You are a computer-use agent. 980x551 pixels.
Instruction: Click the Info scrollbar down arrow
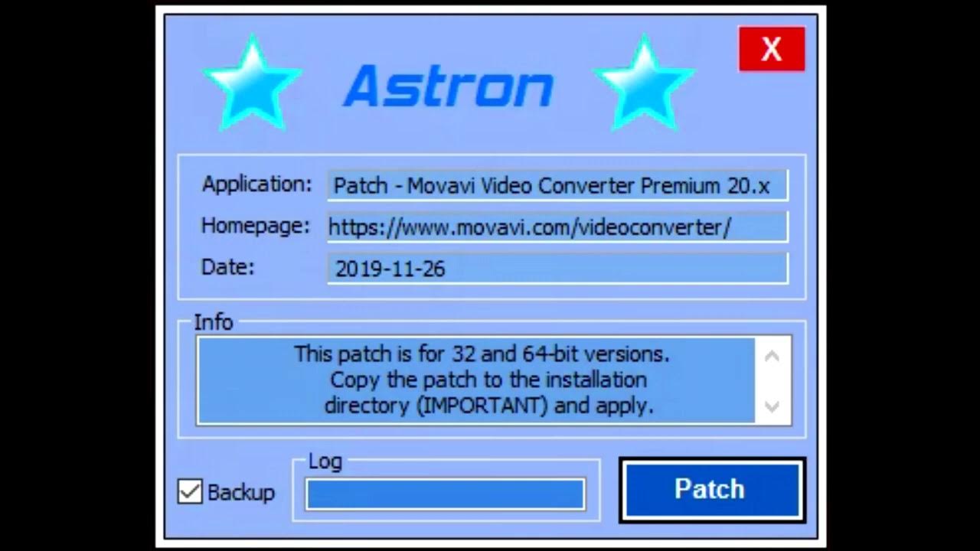pyautogui.click(x=772, y=406)
